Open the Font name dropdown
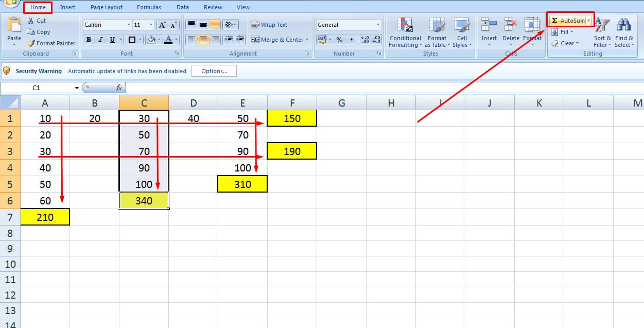This screenshot has height=328, width=644. 130,24
